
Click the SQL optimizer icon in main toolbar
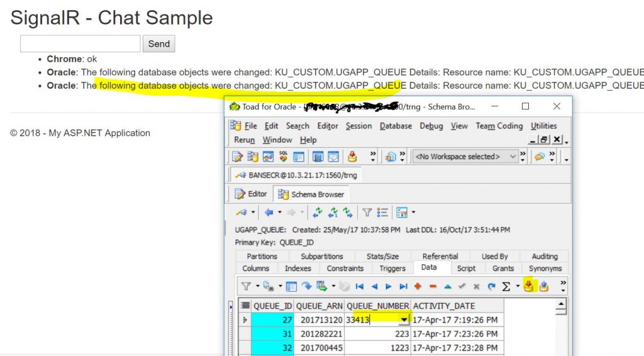[x=284, y=157]
